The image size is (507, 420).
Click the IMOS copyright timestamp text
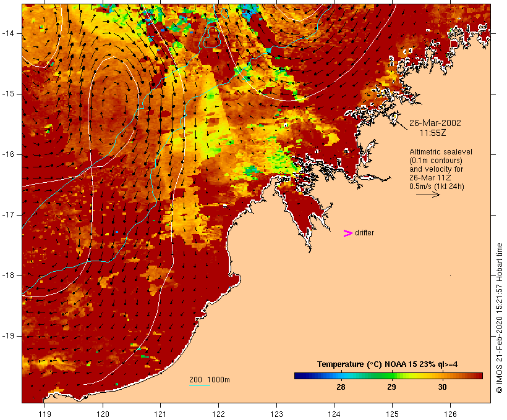(x=499, y=318)
